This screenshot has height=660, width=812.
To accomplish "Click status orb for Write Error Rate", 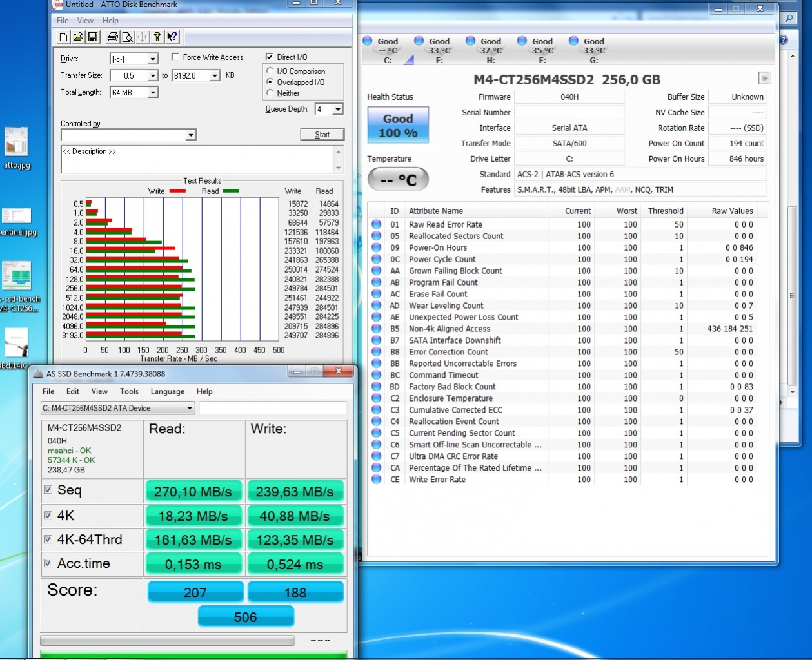I will click(x=377, y=480).
